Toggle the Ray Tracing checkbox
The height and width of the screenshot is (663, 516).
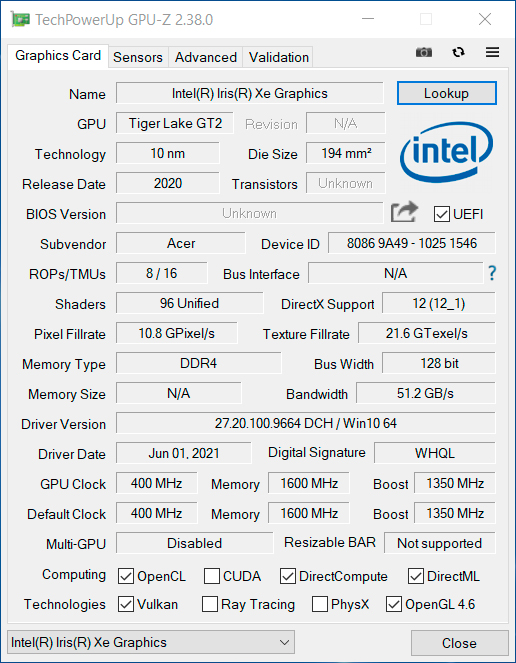[x=210, y=604]
